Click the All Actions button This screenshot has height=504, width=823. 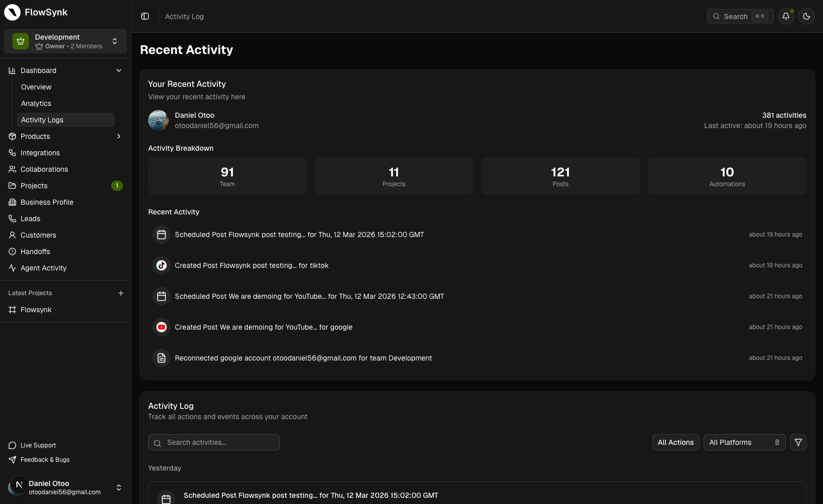[675, 442]
